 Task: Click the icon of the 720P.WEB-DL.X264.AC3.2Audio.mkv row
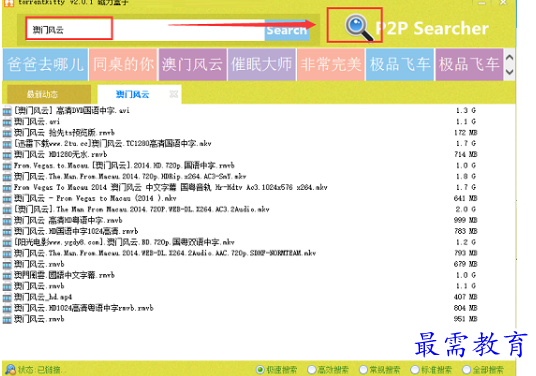pyautogui.click(x=7, y=210)
